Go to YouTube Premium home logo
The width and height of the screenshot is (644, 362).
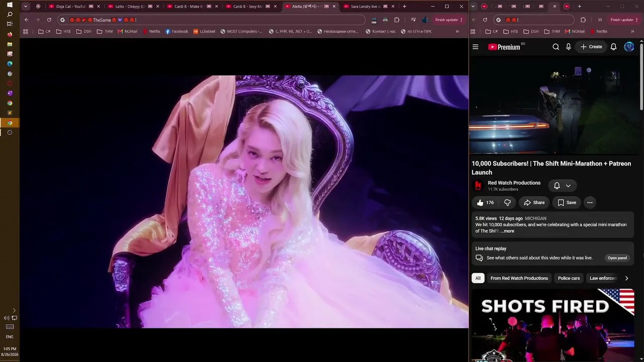[x=504, y=47]
